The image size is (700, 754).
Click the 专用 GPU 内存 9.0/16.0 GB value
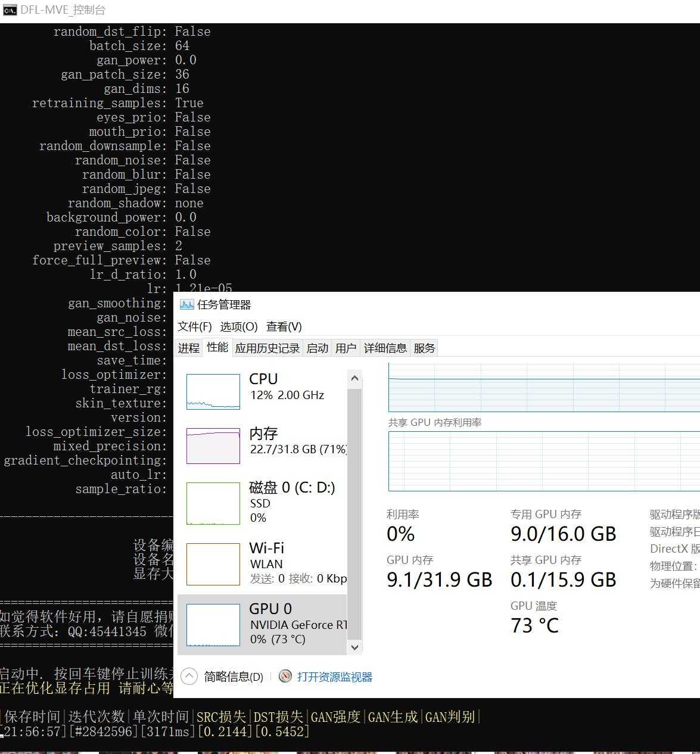click(563, 534)
